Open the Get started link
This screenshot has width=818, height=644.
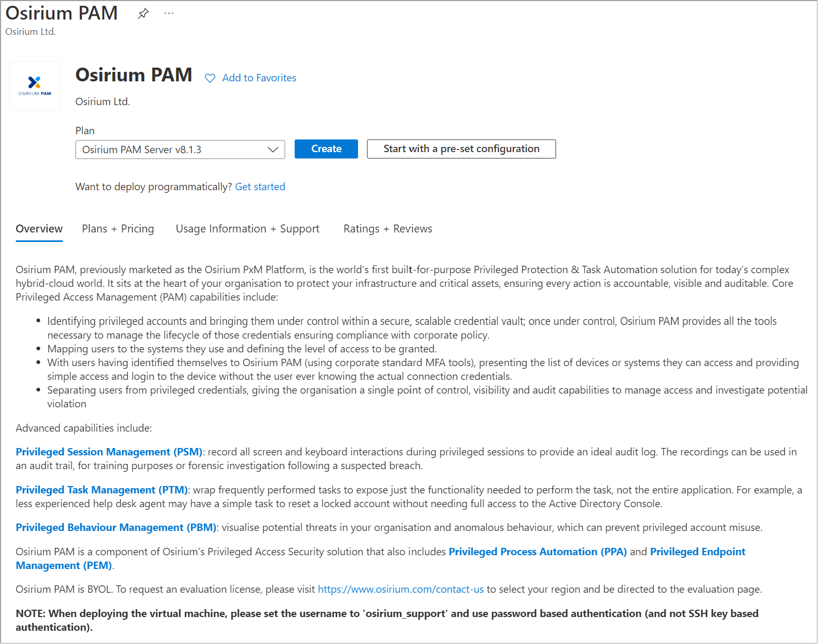(260, 186)
